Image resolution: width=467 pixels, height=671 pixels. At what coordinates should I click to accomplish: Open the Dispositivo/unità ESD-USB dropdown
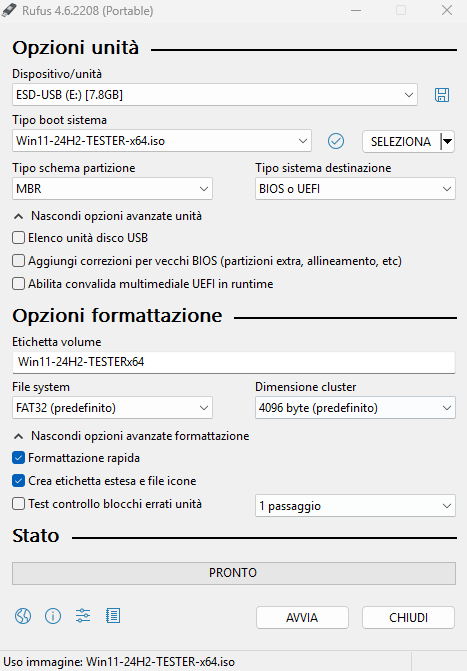tap(214, 95)
